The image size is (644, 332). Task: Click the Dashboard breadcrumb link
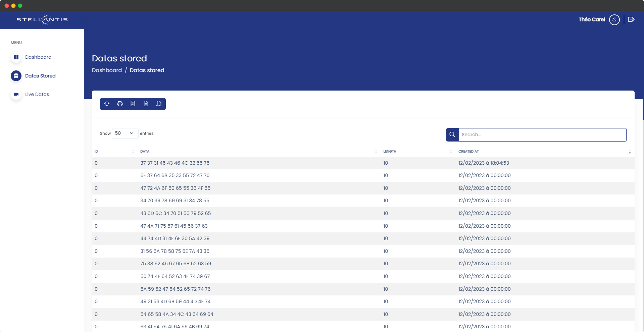107,70
